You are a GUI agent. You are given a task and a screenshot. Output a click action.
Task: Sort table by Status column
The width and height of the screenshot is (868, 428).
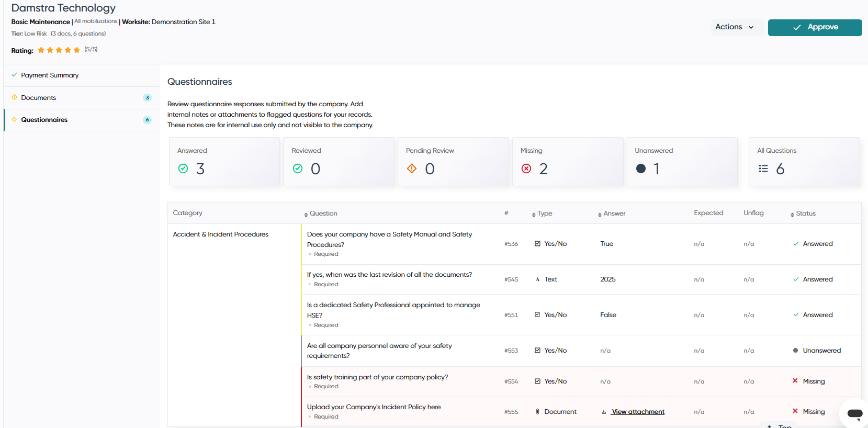(803, 213)
